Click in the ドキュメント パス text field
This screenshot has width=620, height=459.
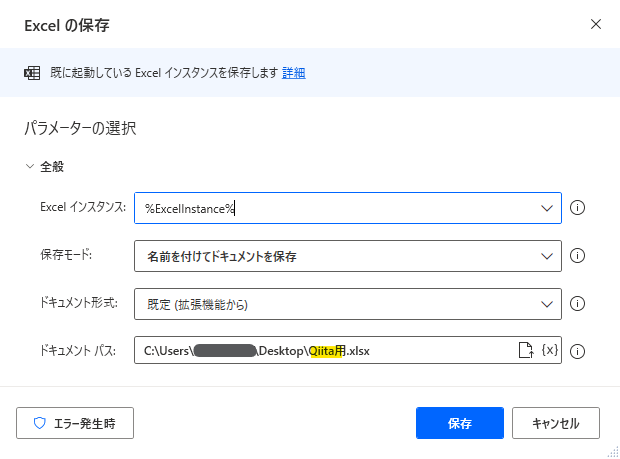[324, 351]
